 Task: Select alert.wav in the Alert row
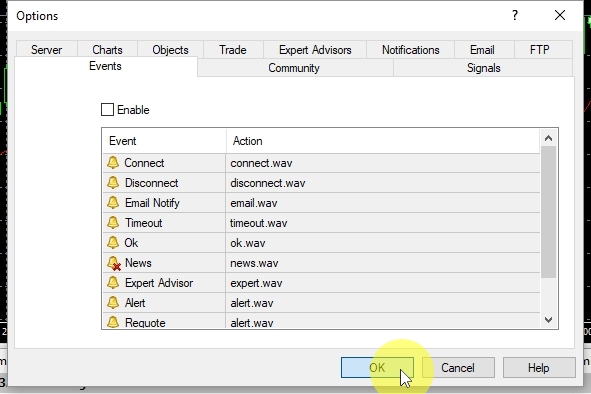pos(383,303)
